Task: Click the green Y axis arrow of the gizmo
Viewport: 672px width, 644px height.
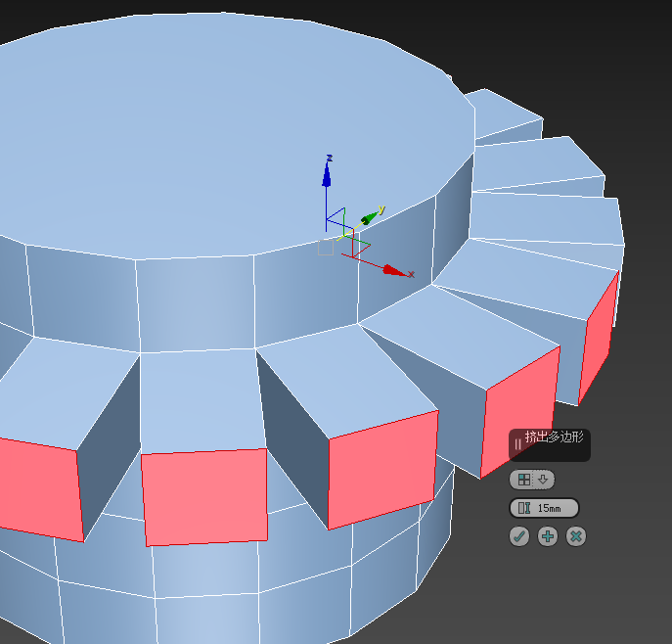Action: click(370, 217)
